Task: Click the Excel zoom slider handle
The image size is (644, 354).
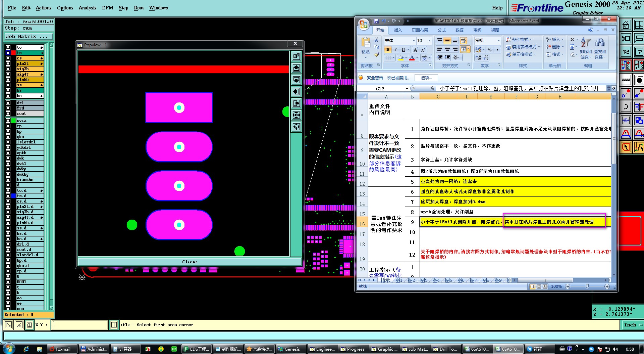Action: click(587, 286)
